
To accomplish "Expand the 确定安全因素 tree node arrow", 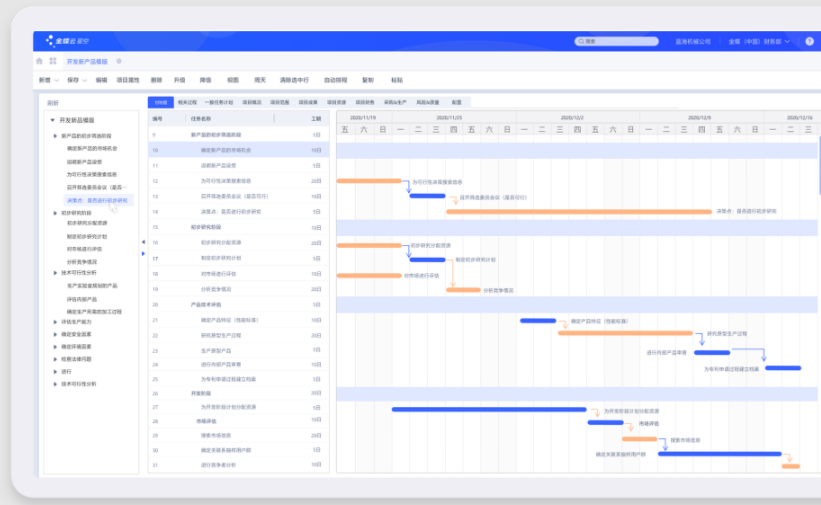I will [55, 334].
